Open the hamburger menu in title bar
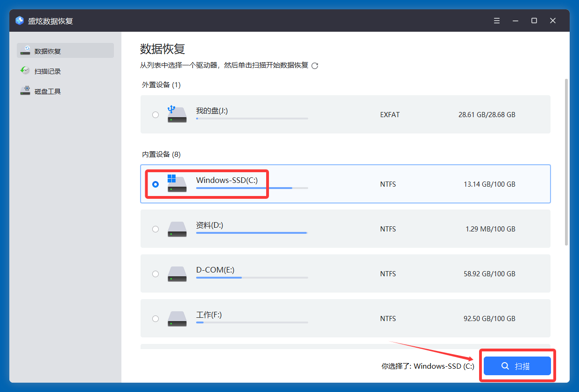Image resolution: width=579 pixels, height=392 pixels. [x=496, y=20]
